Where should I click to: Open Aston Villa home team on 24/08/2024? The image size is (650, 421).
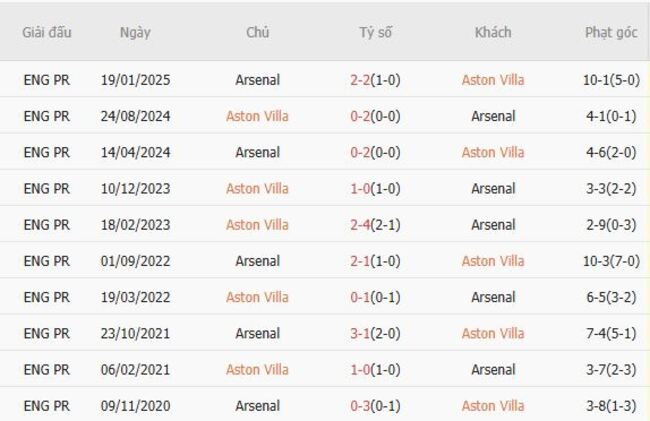tap(257, 116)
